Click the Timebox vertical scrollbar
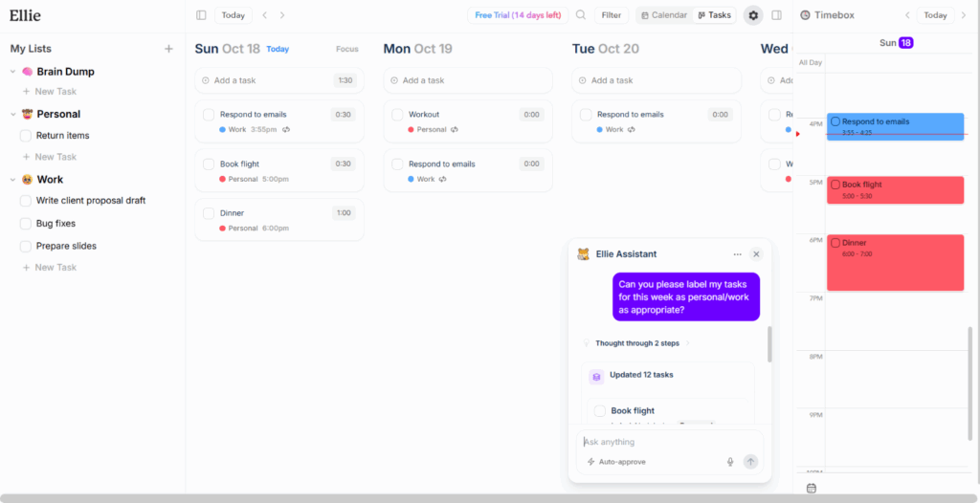 tap(970, 383)
